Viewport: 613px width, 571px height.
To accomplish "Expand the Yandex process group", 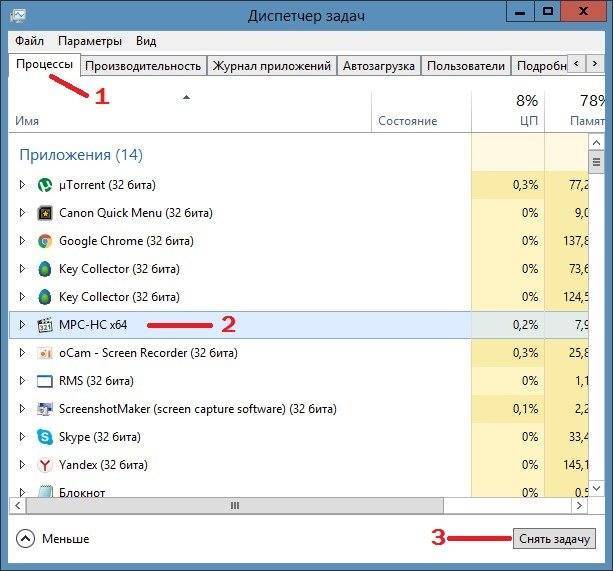I will tap(22, 465).
